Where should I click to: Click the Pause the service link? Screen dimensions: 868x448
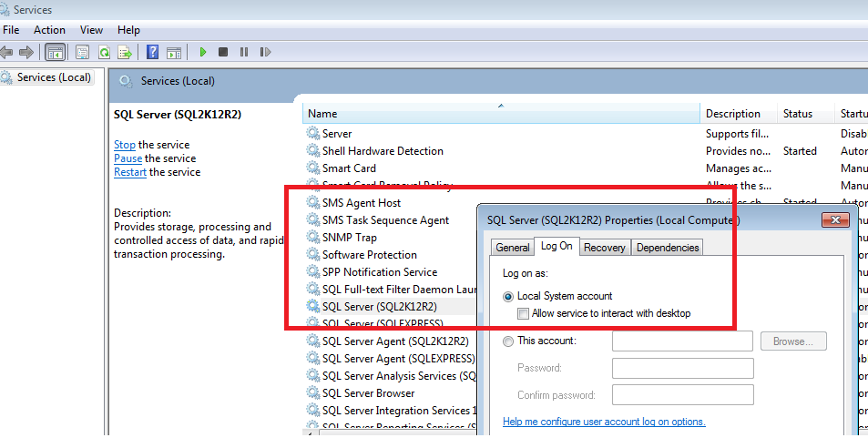pos(128,158)
